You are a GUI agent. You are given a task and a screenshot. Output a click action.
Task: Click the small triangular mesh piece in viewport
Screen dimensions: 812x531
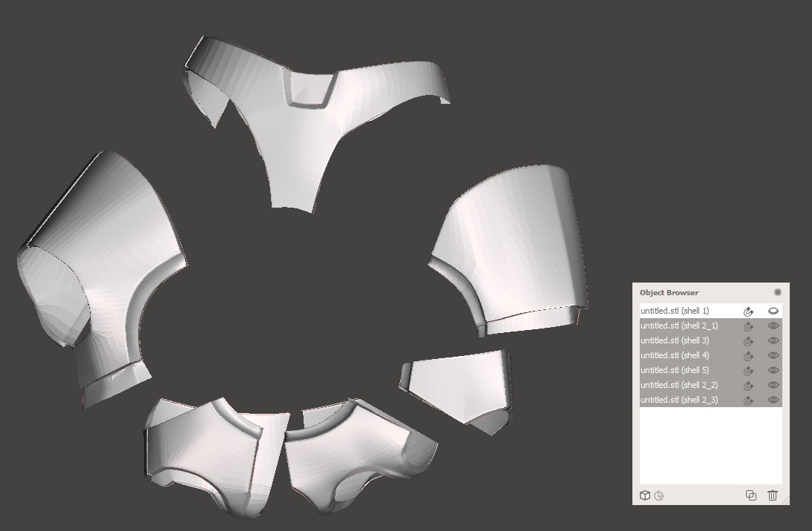(x=461, y=388)
